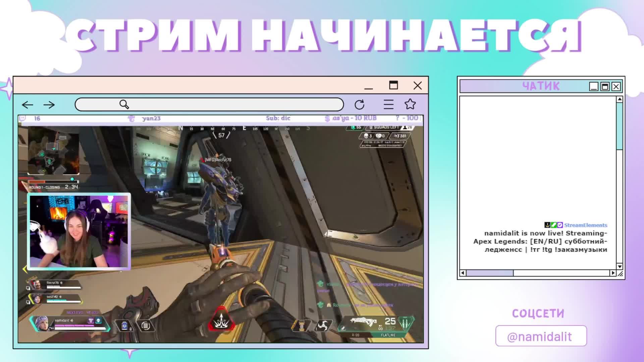Click the magnifier search icon

click(124, 105)
